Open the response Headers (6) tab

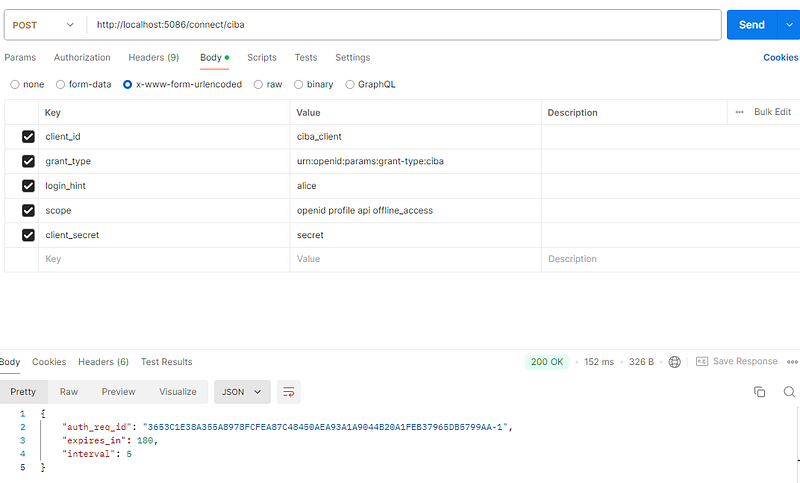[103, 362]
